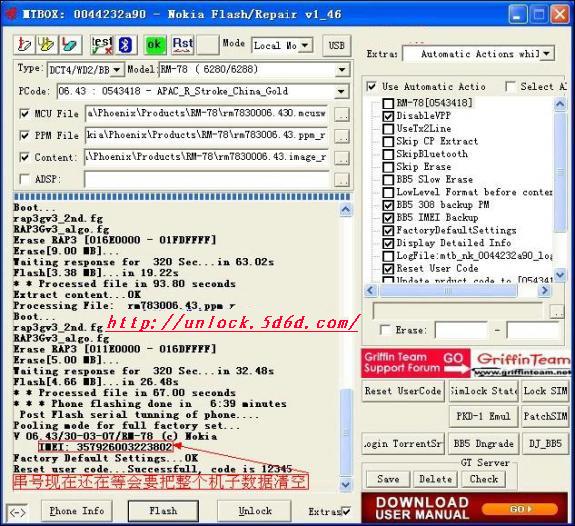Click the test toolbar icon
Viewport: 575px width, 526px height.
(102, 45)
